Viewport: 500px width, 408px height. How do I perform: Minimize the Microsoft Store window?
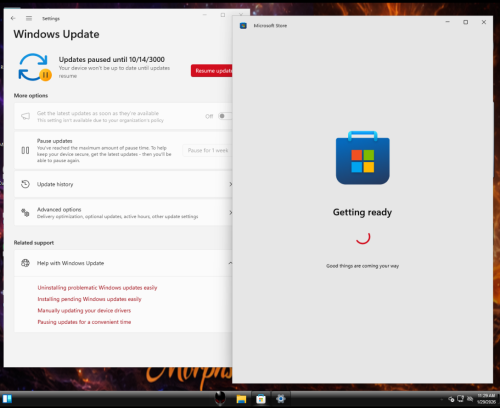click(448, 22)
